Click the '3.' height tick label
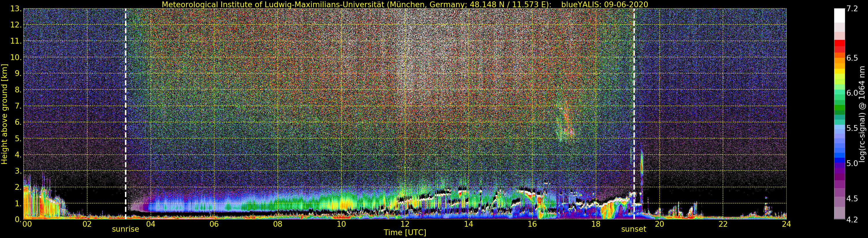The height and width of the screenshot is (238, 868). (x=18, y=171)
